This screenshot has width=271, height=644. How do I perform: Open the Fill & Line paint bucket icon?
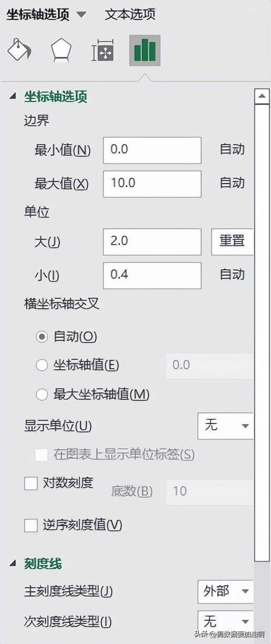tap(19, 51)
